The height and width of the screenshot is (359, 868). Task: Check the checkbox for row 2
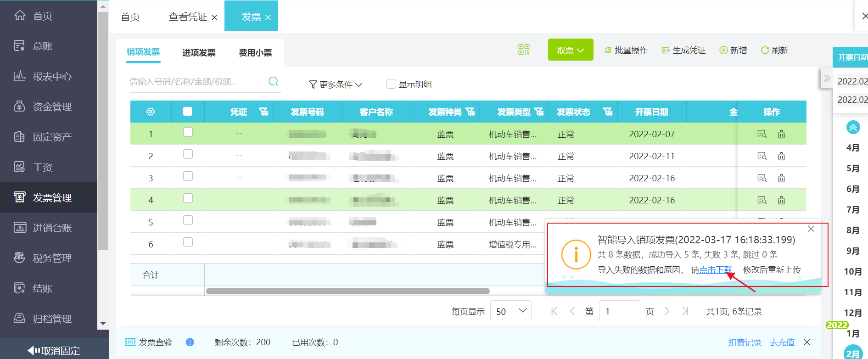click(188, 154)
